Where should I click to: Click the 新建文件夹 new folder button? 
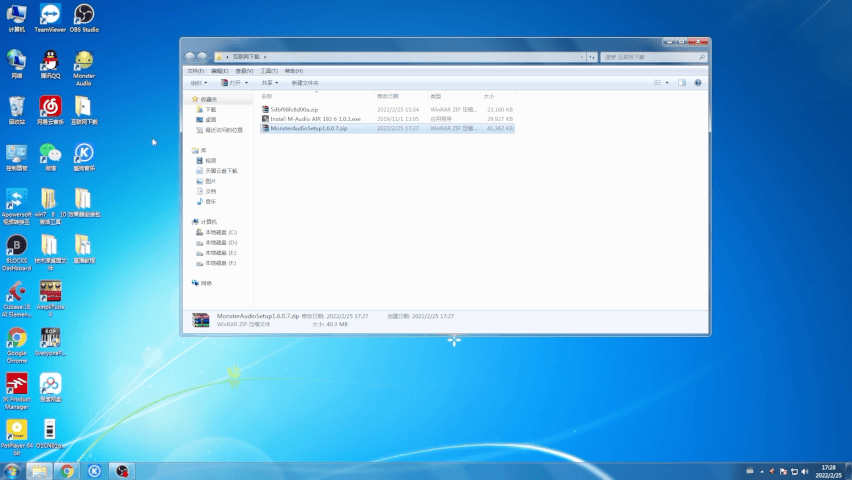(x=305, y=83)
